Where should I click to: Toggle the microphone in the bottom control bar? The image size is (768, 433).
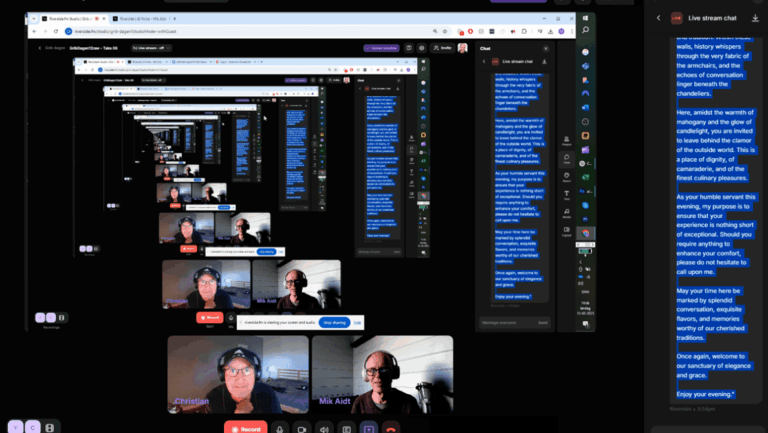(x=279, y=429)
